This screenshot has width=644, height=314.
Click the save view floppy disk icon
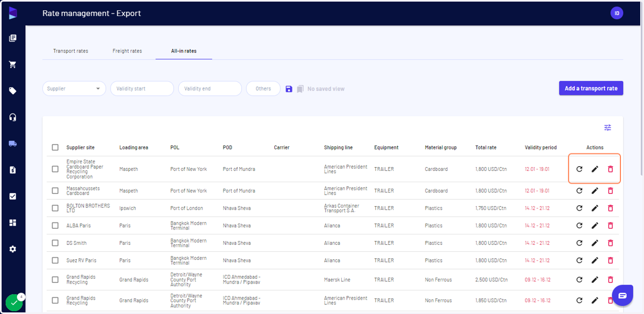(x=289, y=89)
